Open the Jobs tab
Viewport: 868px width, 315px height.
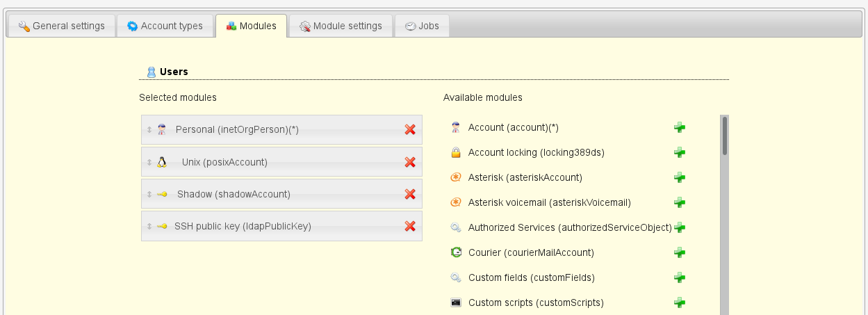point(422,26)
